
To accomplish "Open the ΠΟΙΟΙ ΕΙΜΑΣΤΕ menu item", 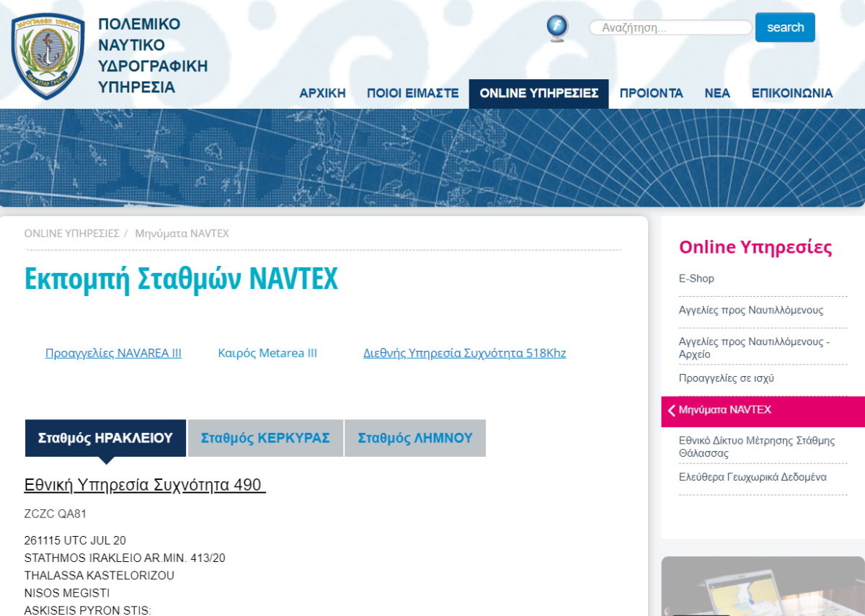I will tap(412, 94).
